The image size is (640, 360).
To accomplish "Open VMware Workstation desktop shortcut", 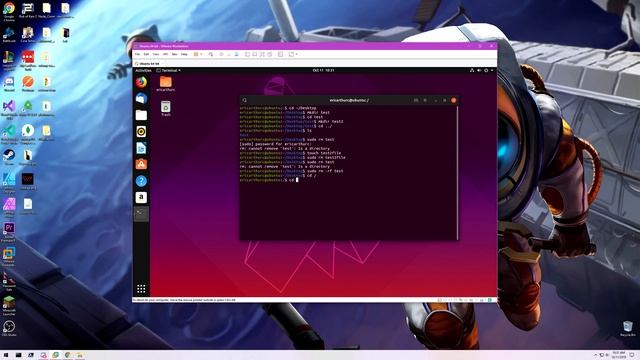I will [9, 256].
